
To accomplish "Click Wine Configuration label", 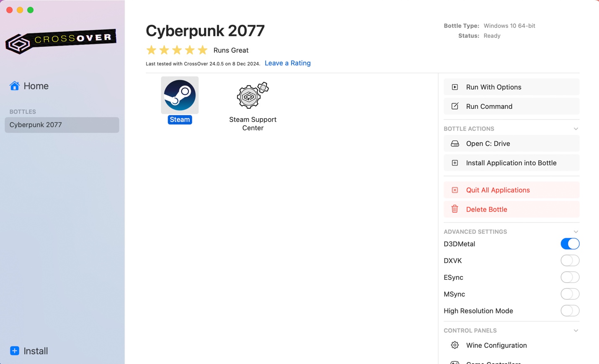I will (496, 346).
